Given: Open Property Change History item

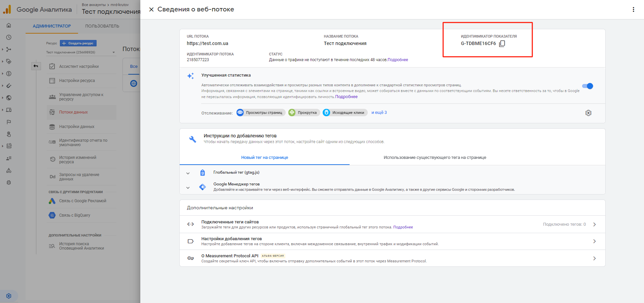Looking at the screenshot, I should pos(81,160).
